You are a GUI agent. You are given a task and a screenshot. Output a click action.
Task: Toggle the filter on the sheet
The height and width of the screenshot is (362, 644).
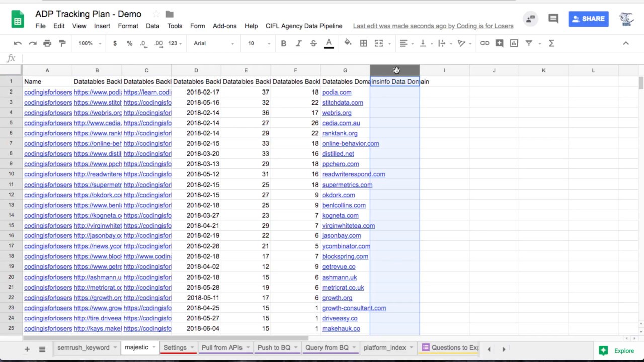click(529, 43)
